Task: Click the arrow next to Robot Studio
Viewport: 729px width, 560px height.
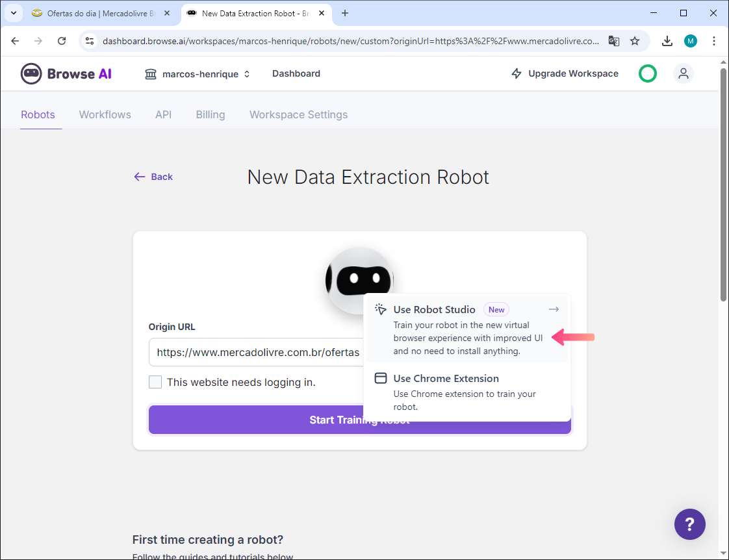Action: (x=554, y=309)
